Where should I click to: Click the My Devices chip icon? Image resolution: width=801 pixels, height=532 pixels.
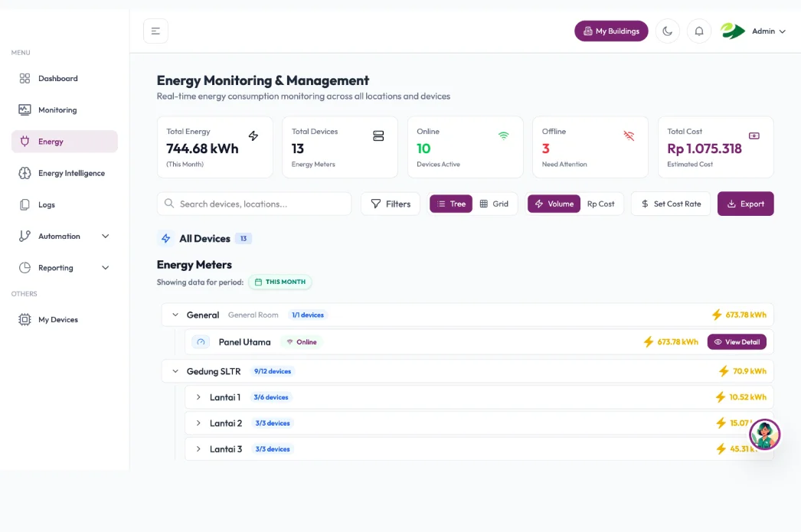tap(25, 320)
